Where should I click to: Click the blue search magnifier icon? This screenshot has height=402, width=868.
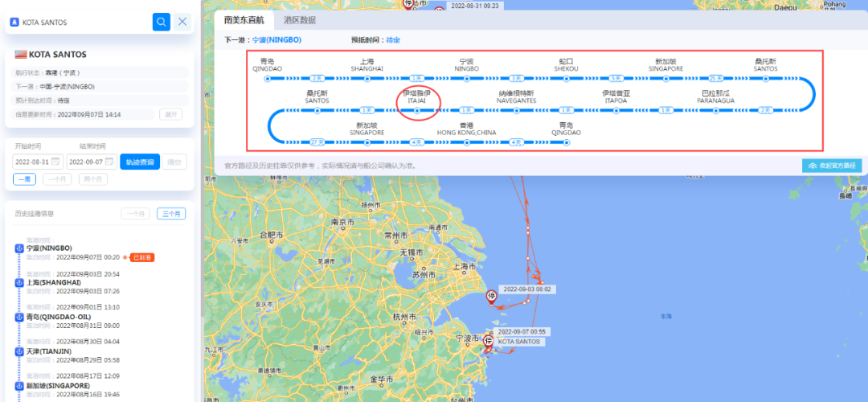coord(162,22)
